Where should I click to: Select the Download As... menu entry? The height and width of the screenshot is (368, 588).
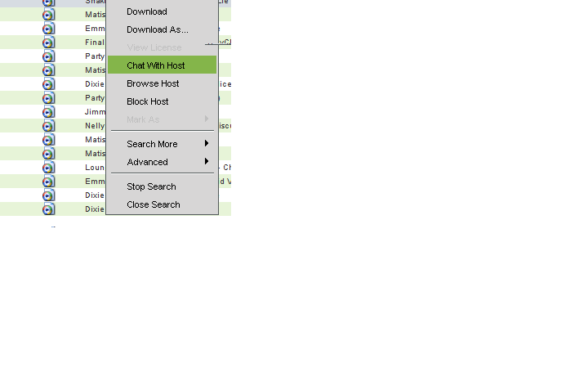(x=158, y=29)
